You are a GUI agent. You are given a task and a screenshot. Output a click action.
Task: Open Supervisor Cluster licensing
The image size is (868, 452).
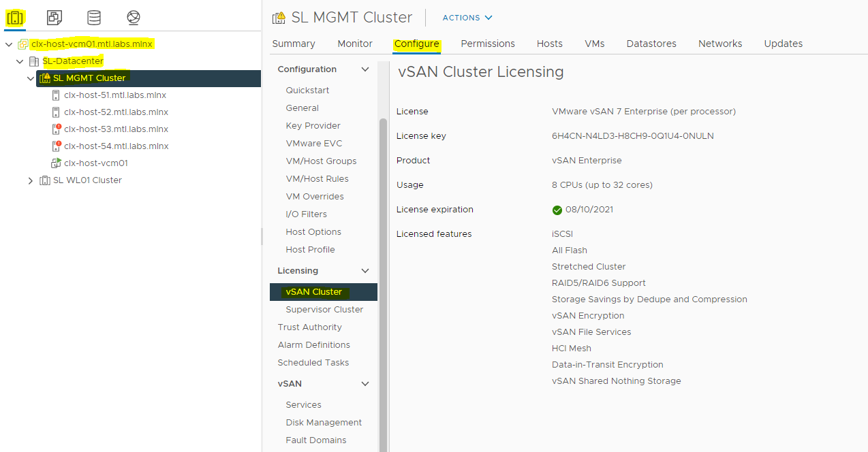point(325,310)
